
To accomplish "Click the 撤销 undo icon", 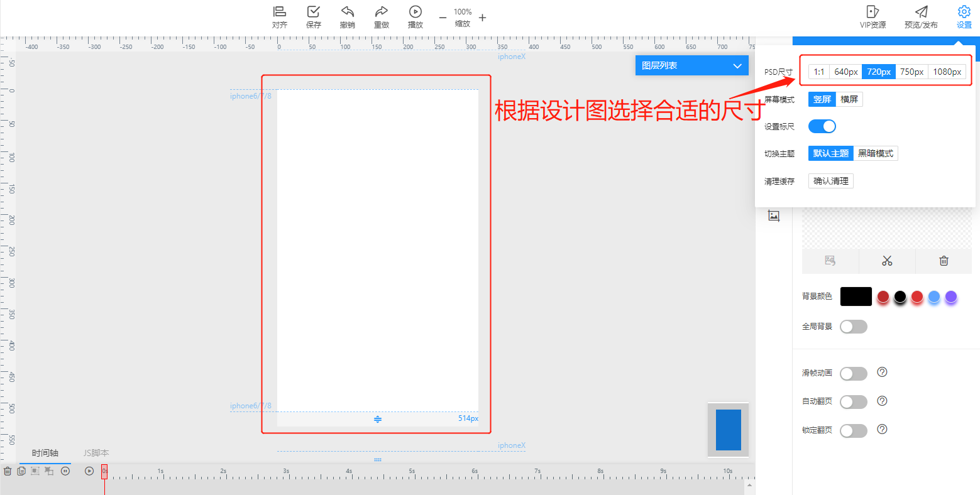I will pyautogui.click(x=348, y=17).
